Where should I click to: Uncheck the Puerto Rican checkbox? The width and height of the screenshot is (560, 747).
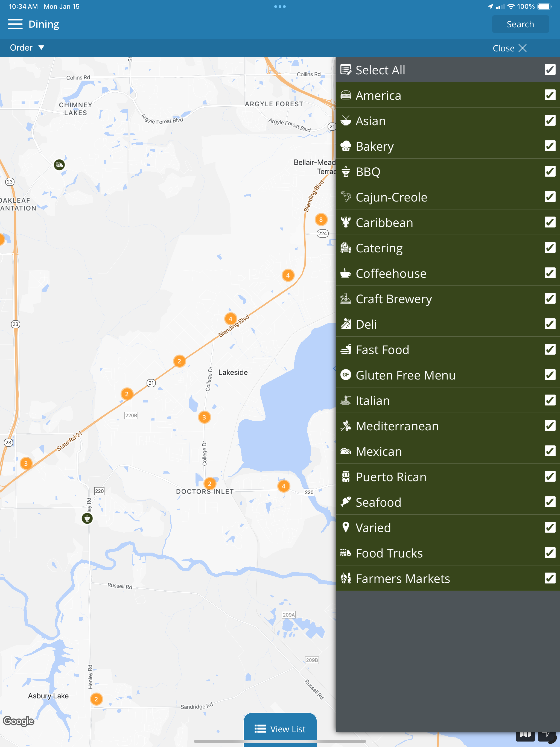(x=550, y=477)
